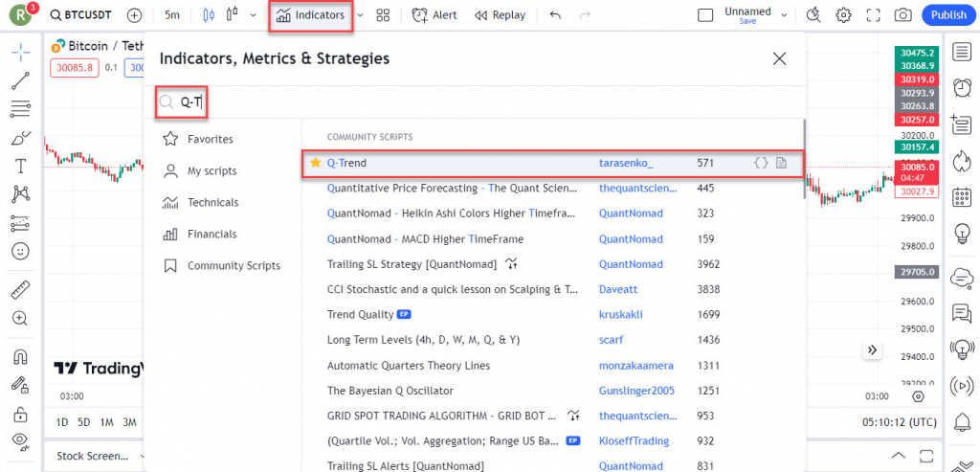Close the Indicators dialog

coord(779,58)
